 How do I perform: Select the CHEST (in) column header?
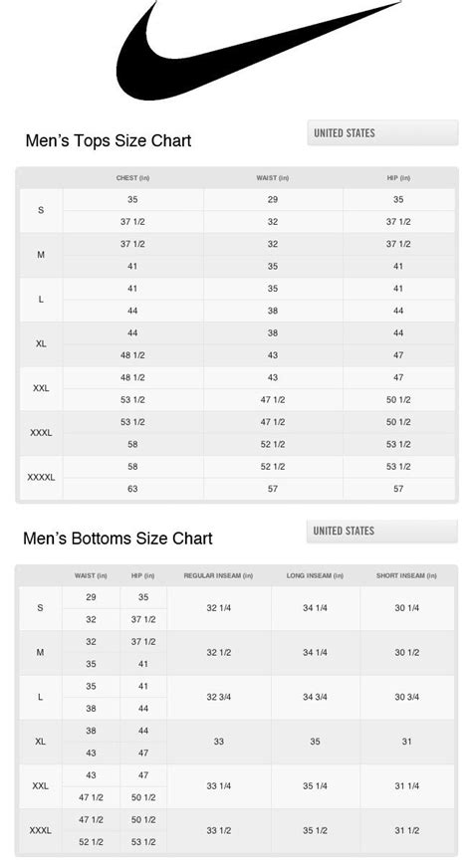click(x=133, y=178)
